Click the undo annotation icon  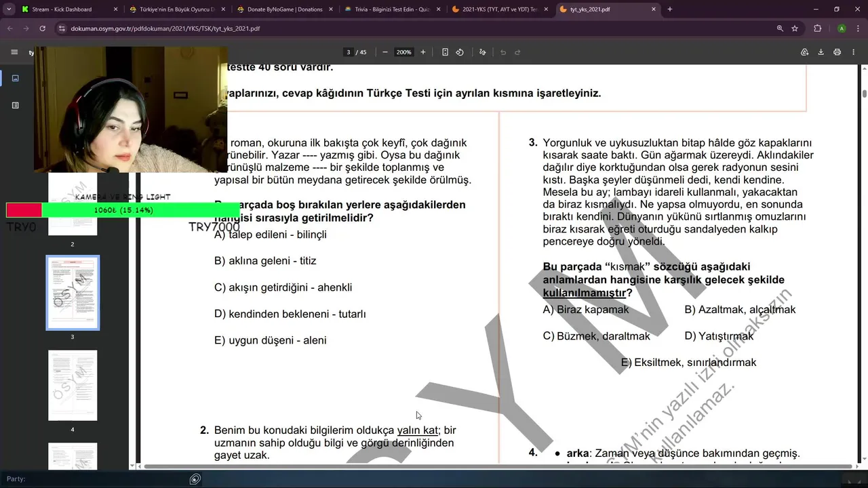(503, 52)
